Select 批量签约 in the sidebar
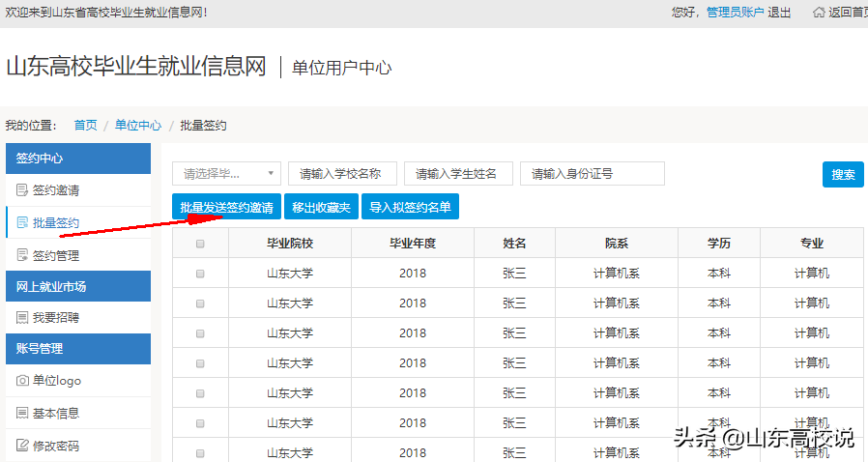 (x=78, y=223)
